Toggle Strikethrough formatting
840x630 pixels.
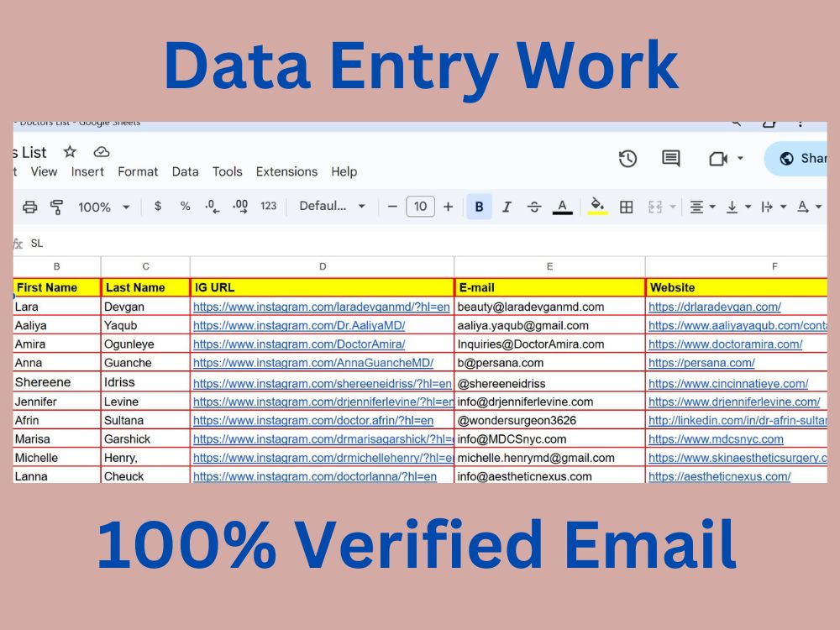(x=534, y=207)
